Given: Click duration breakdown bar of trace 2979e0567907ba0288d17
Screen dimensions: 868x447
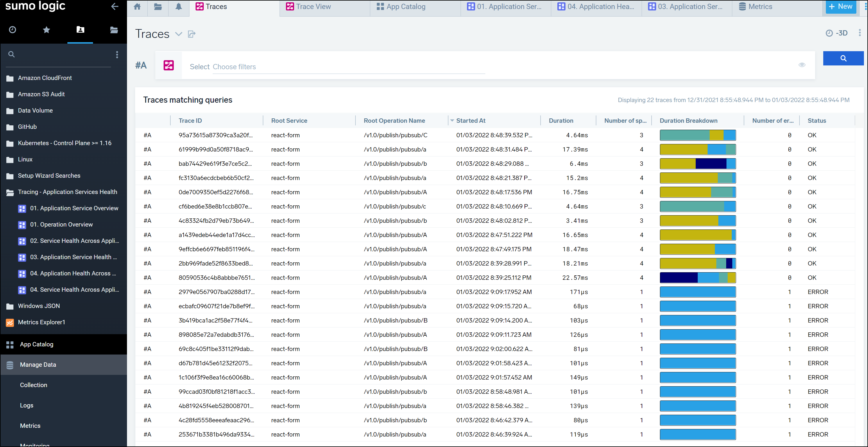Looking at the screenshot, I should pyautogui.click(x=697, y=292).
